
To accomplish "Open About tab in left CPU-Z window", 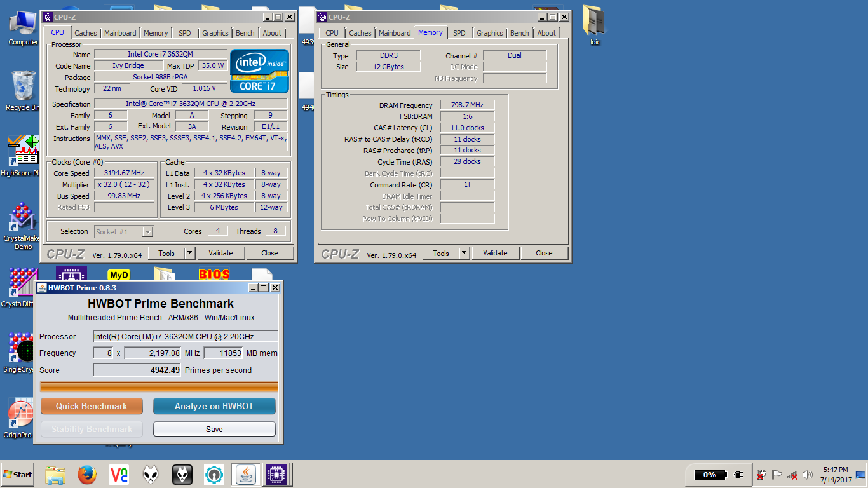I will 272,33.
